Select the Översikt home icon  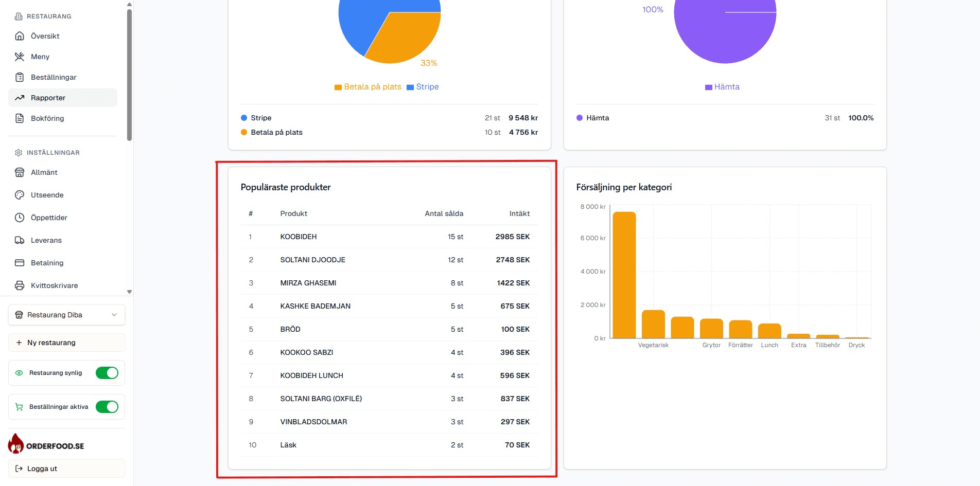(19, 36)
